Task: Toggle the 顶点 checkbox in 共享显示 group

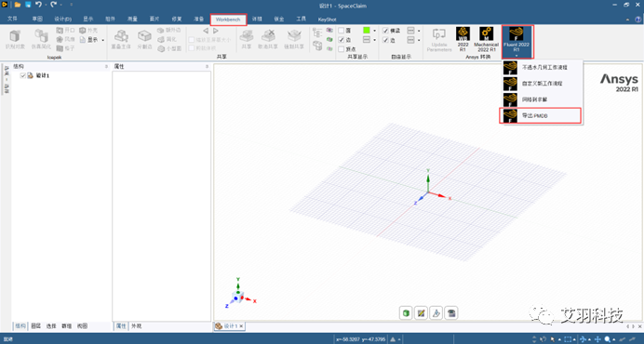Action: click(341, 49)
